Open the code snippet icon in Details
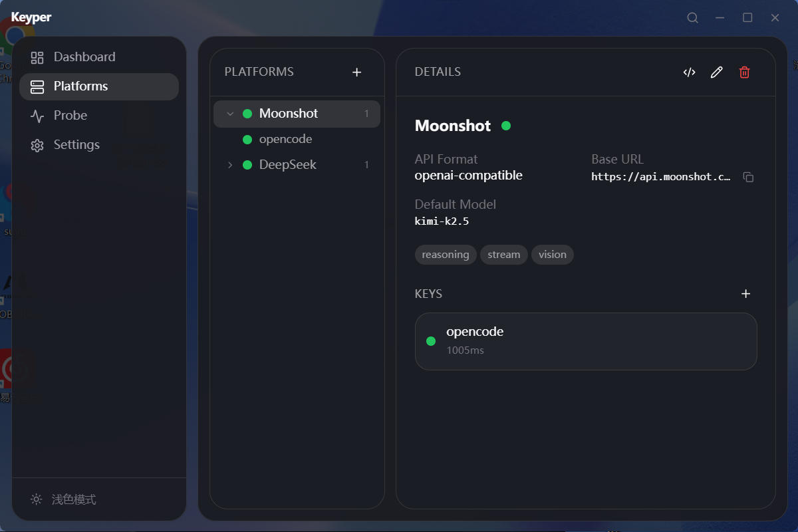The height and width of the screenshot is (532, 798). [690, 72]
